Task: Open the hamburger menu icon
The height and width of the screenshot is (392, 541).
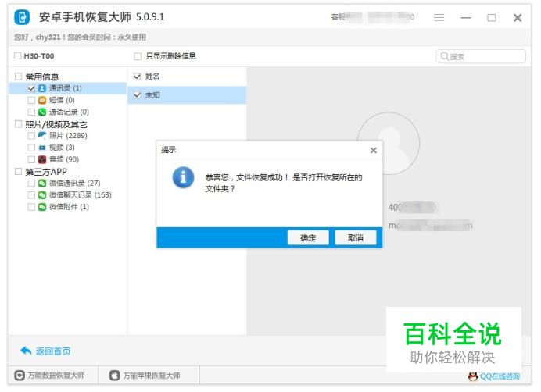Action: [x=439, y=17]
